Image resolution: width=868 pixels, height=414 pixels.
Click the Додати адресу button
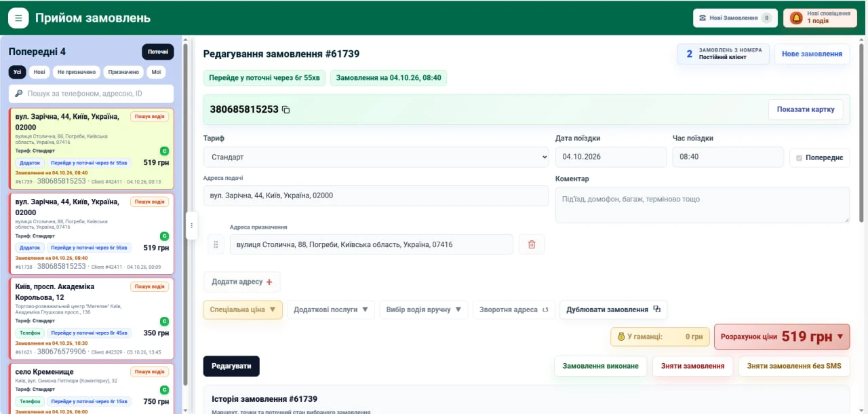241,282
